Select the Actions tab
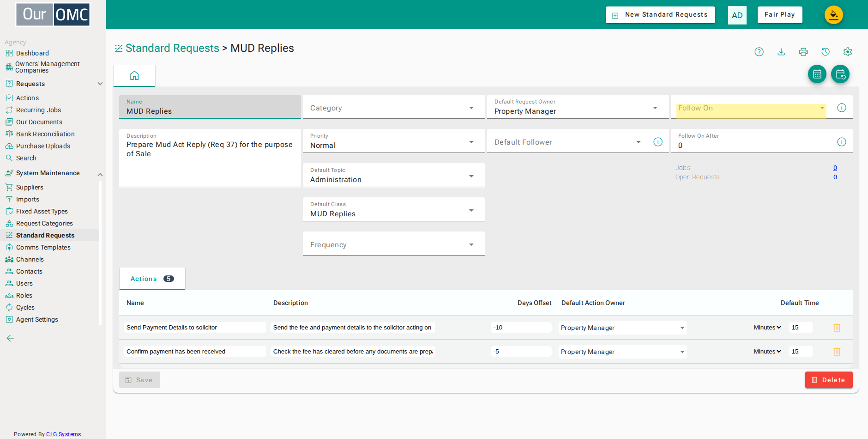Screen dimensions: 868x439 (152, 279)
